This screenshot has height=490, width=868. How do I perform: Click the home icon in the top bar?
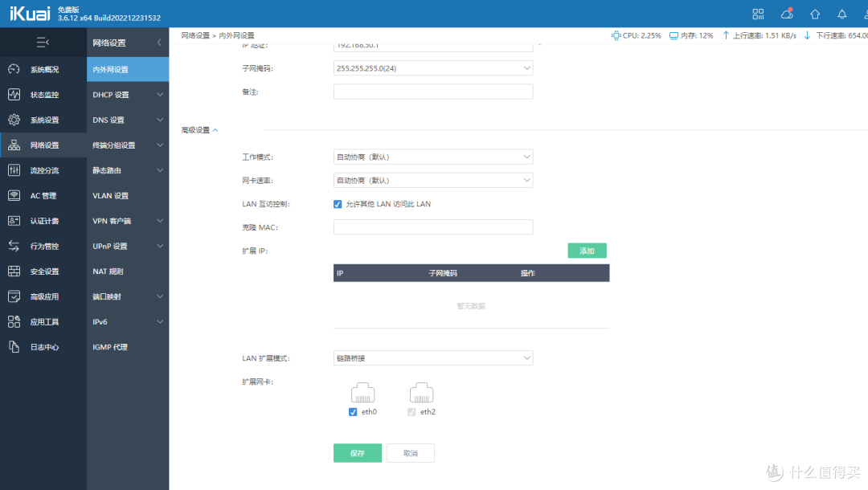[814, 14]
